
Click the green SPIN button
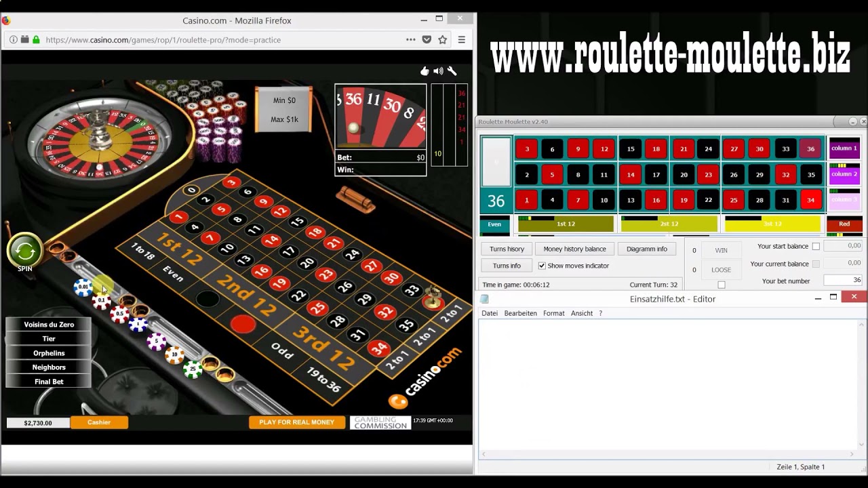coord(25,251)
